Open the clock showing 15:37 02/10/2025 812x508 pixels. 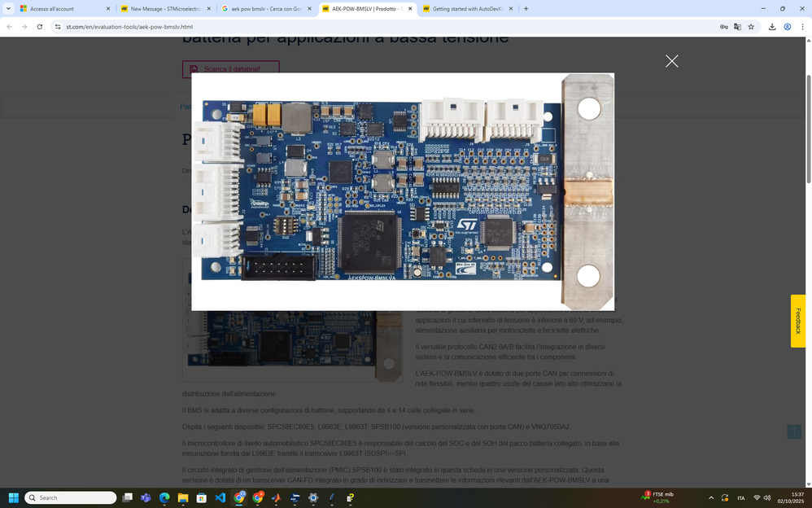pos(790,497)
